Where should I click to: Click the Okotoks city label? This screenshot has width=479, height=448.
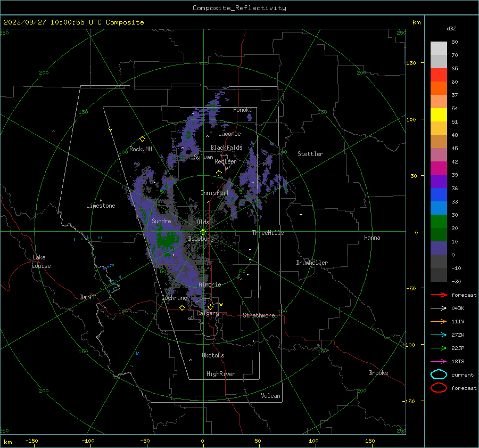(213, 355)
